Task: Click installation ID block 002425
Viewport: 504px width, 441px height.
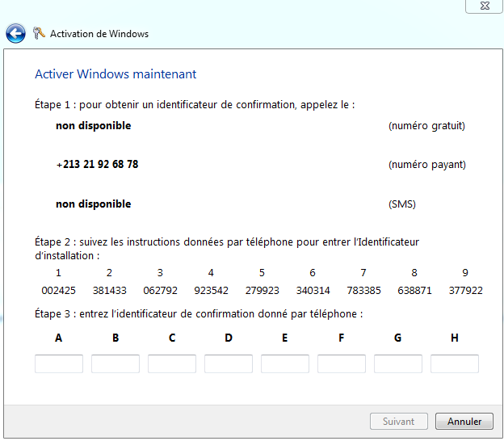Action: [58, 291]
